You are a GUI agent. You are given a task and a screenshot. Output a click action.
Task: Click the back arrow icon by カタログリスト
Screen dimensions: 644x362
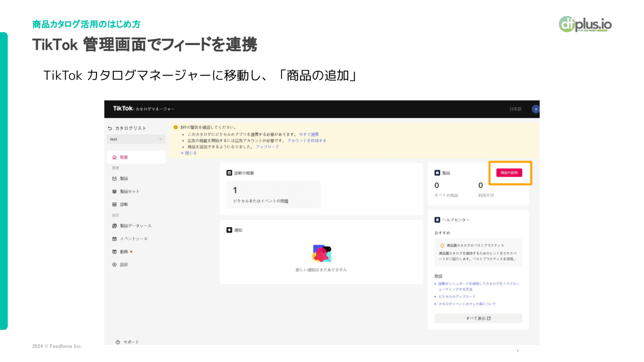click(110, 128)
